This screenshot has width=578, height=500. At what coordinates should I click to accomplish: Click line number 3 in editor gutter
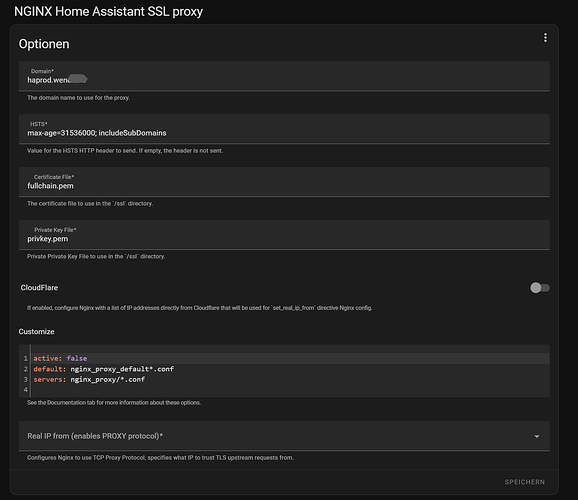(26, 379)
